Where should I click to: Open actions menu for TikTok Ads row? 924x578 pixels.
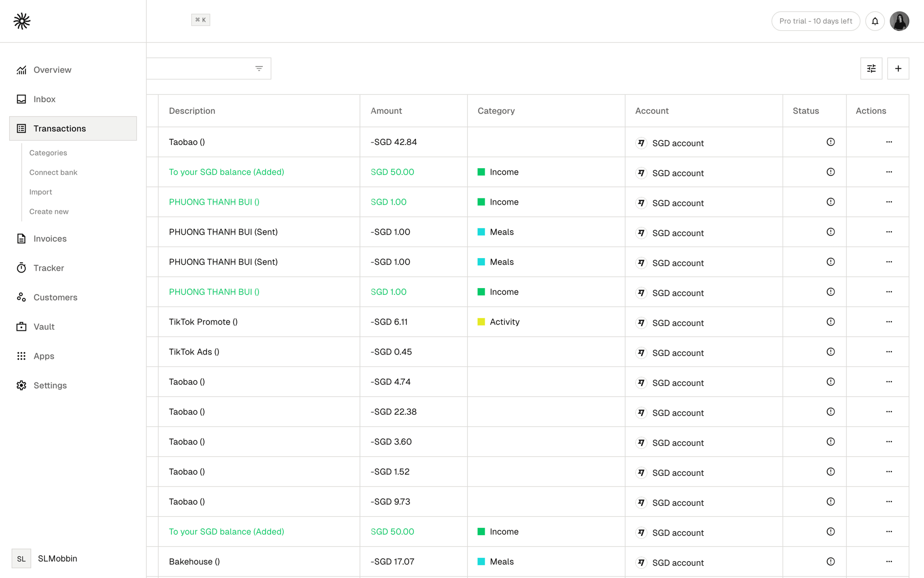tap(889, 352)
